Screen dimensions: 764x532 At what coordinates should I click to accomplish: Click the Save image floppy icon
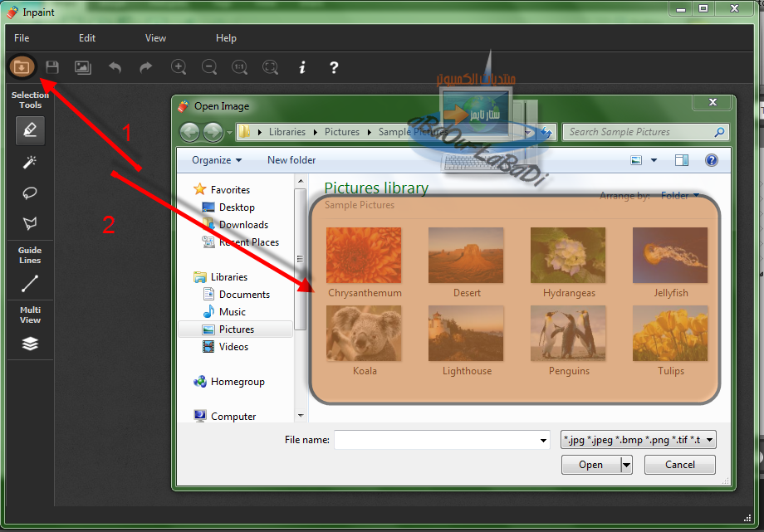pyautogui.click(x=52, y=66)
